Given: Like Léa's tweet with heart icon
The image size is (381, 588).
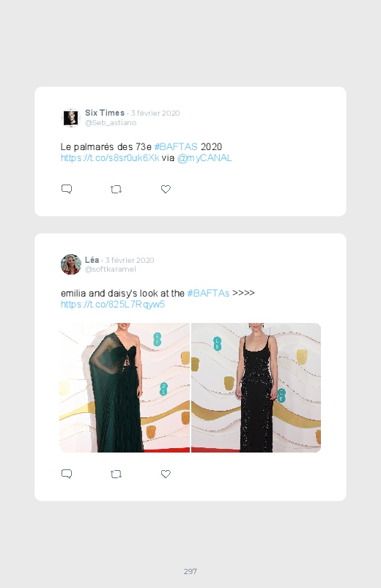Looking at the screenshot, I should point(166,475).
